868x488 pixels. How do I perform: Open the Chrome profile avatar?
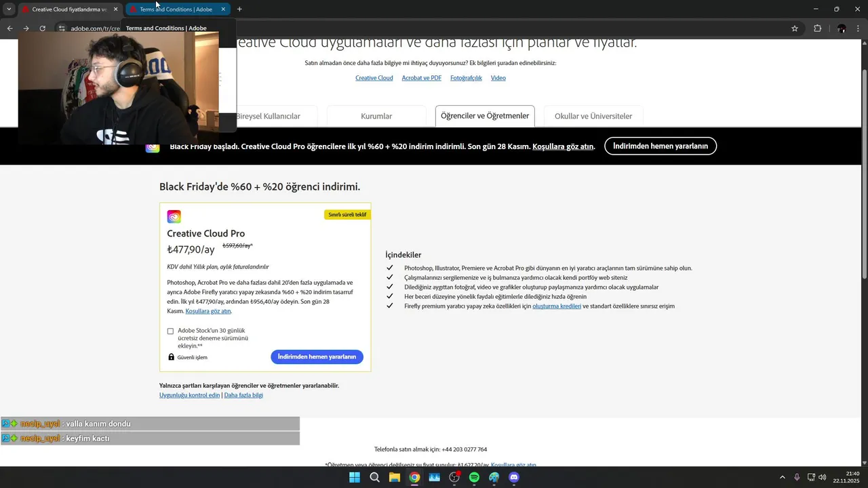click(842, 28)
